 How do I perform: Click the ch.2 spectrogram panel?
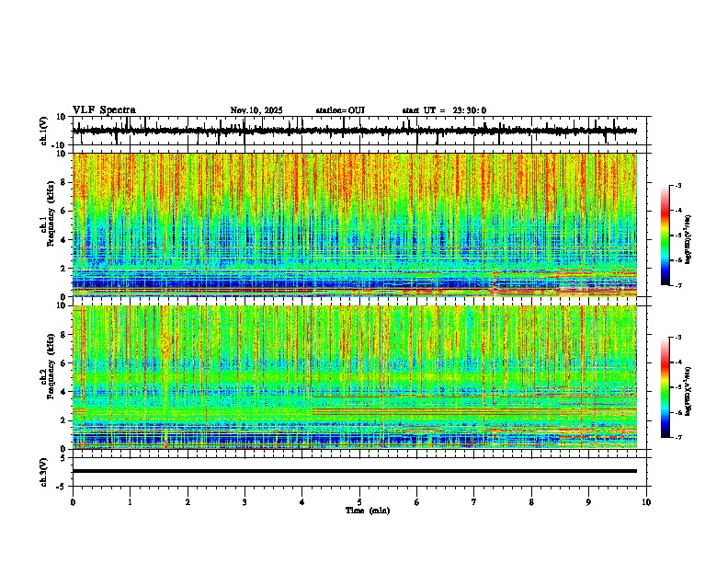tap(355, 377)
